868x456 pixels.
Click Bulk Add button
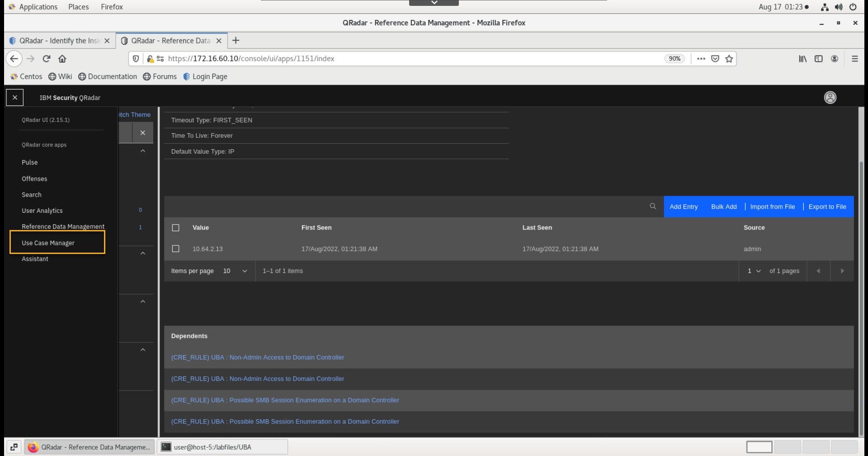[x=724, y=207]
